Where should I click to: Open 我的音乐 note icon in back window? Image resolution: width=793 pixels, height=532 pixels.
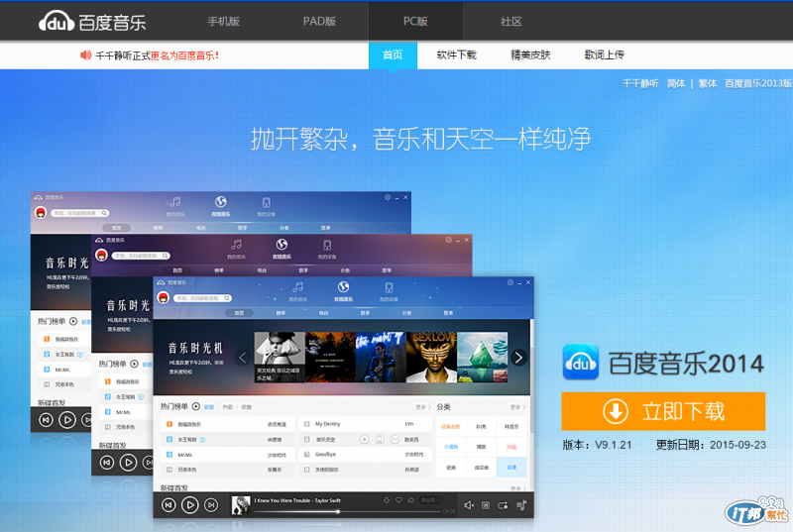point(175,202)
